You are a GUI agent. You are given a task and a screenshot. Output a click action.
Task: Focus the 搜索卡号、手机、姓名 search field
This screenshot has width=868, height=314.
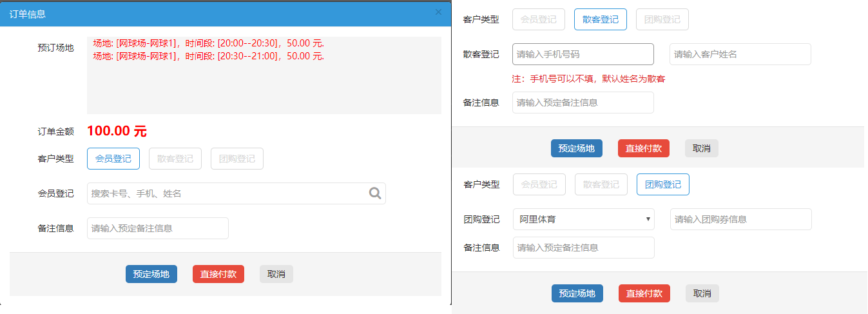point(236,193)
